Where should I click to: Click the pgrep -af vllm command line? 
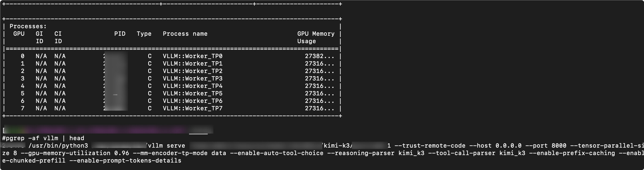[43, 138]
